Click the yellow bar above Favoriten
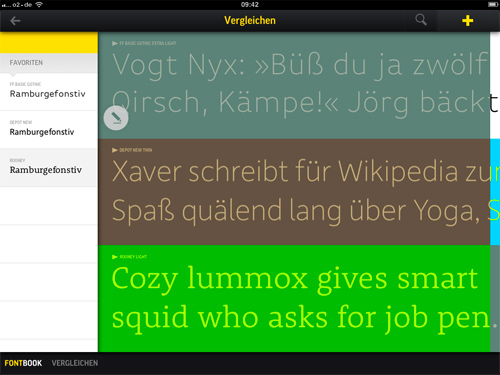The width and height of the screenshot is (500, 375). click(49, 43)
